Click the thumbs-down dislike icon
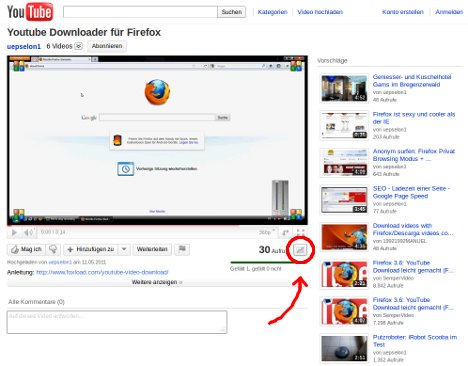Image resolution: width=468 pixels, height=366 pixels. (53, 249)
